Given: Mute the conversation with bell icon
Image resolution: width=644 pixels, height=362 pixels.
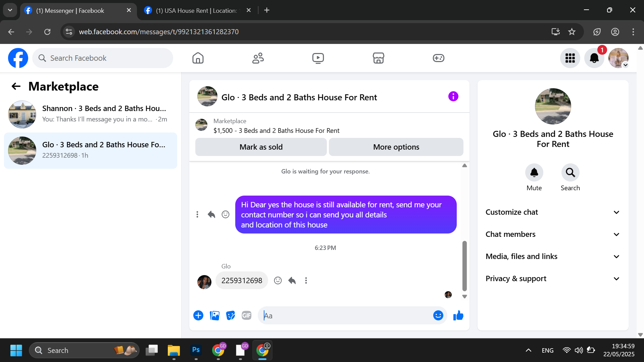Looking at the screenshot, I should pyautogui.click(x=534, y=172).
